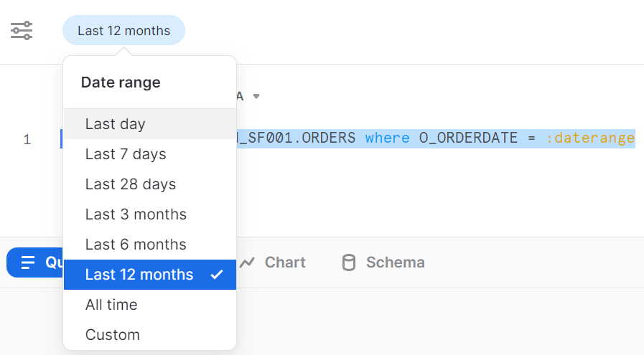
Task: Click line number 1 in the editor gutter
Action: (27, 139)
